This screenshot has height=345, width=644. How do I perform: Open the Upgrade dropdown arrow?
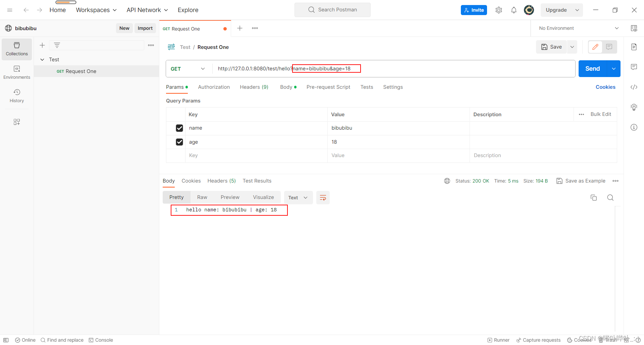(577, 10)
